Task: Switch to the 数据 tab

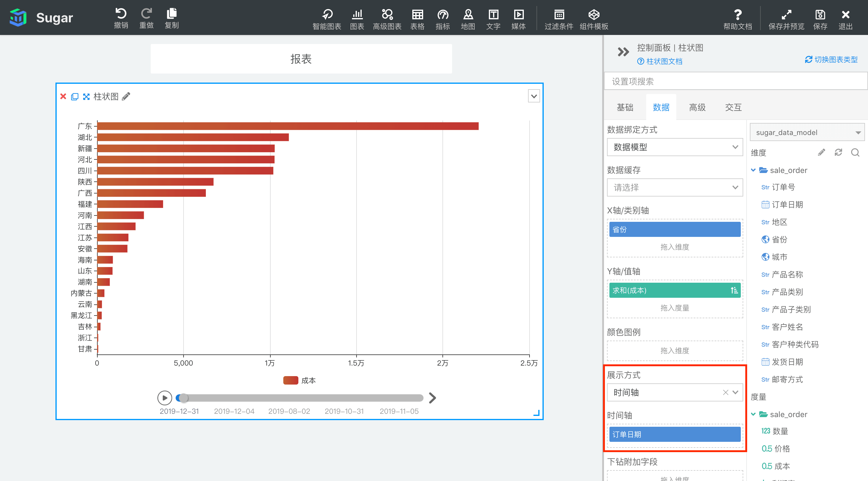Action: click(x=661, y=107)
